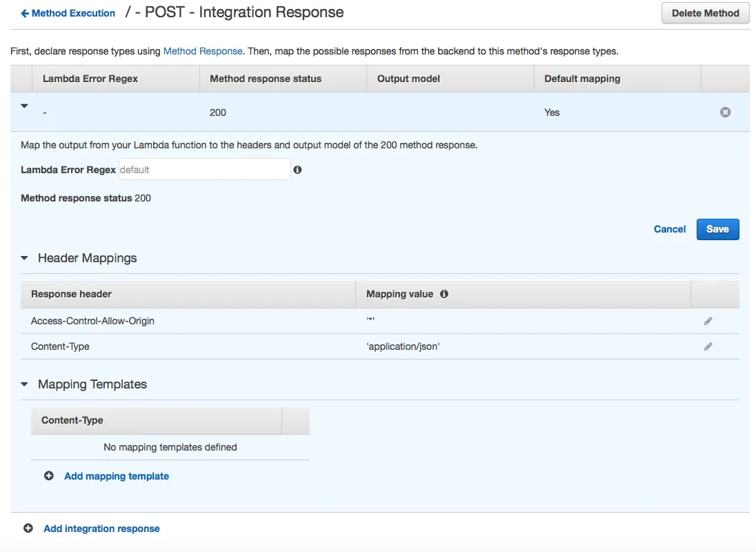Cancel the integration response edits
The height and width of the screenshot is (552, 756).
coord(669,229)
